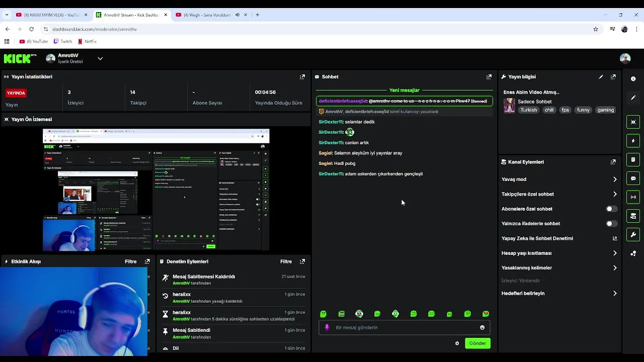Toggle the broadcast signal sidebar icon
Screen dimensions: 644x362
click(x=633, y=197)
